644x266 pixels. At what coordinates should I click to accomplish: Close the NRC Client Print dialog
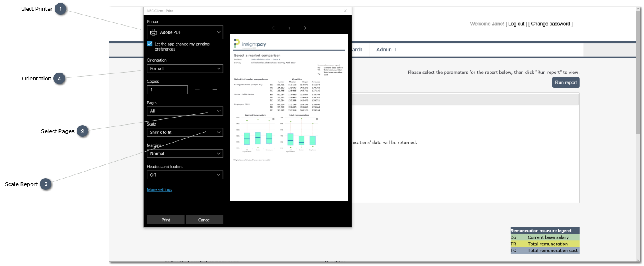(x=345, y=11)
